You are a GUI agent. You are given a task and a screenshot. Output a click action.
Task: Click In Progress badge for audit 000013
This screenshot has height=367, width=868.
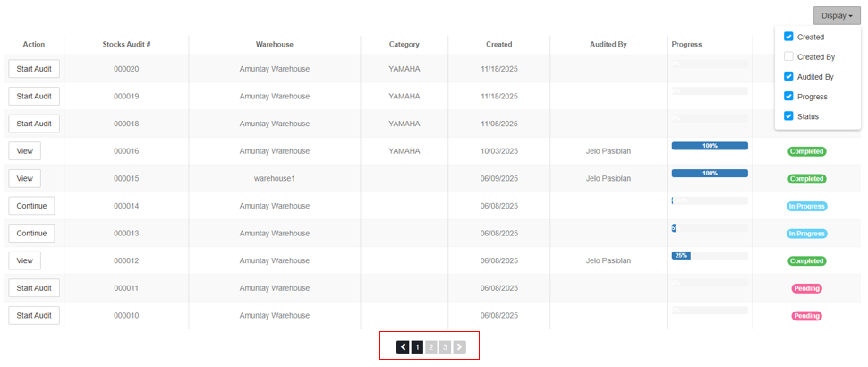[x=806, y=234]
